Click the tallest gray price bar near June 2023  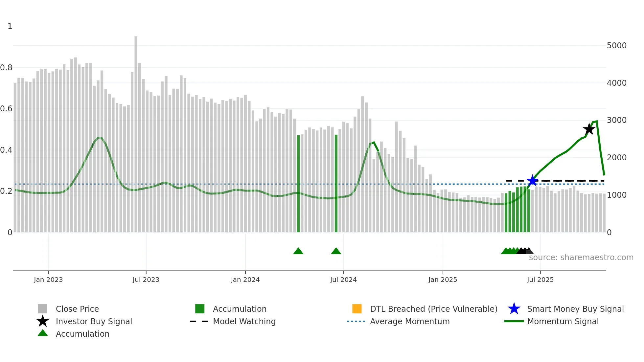(x=136, y=131)
